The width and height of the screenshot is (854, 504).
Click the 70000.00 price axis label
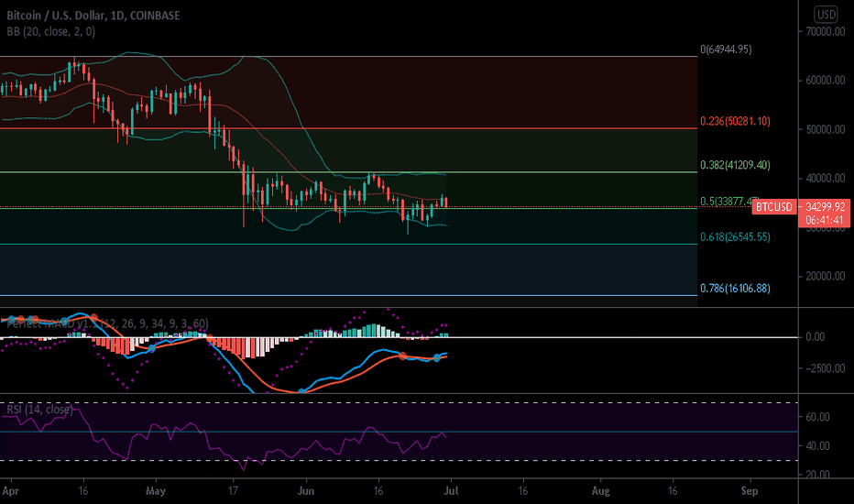(x=825, y=31)
